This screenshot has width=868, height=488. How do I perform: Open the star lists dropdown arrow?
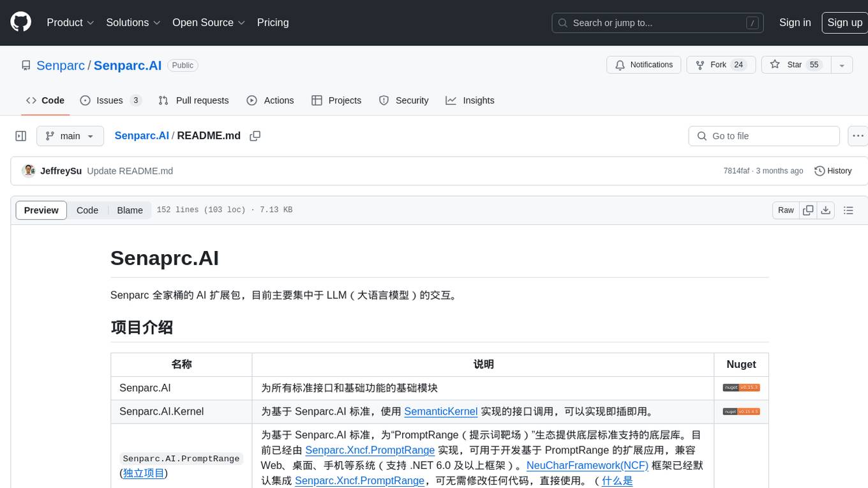[842, 65]
